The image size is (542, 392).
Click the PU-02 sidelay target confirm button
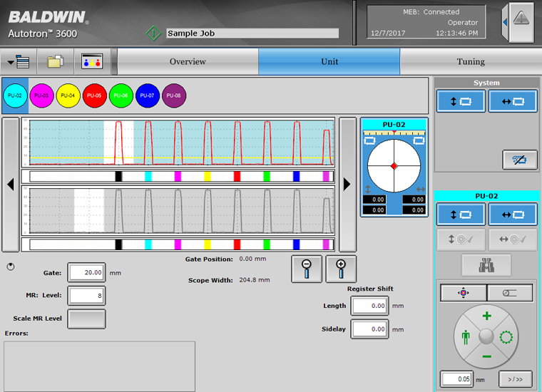pyautogui.click(x=513, y=239)
